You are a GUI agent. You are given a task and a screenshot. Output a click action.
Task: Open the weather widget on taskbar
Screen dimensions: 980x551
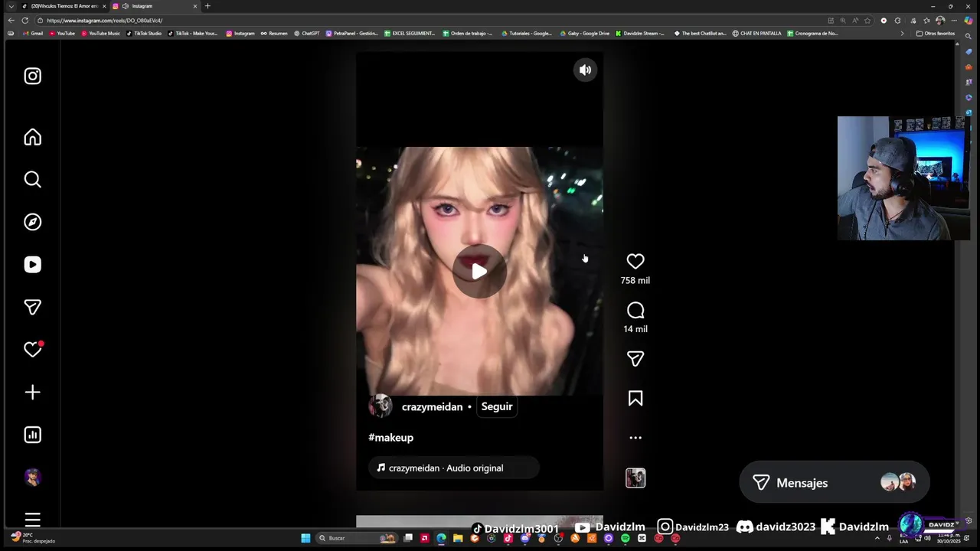tap(34, 538)
